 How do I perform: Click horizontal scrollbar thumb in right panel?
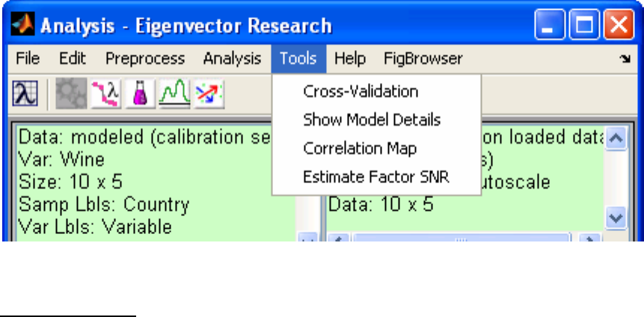(x=461, y=238)
